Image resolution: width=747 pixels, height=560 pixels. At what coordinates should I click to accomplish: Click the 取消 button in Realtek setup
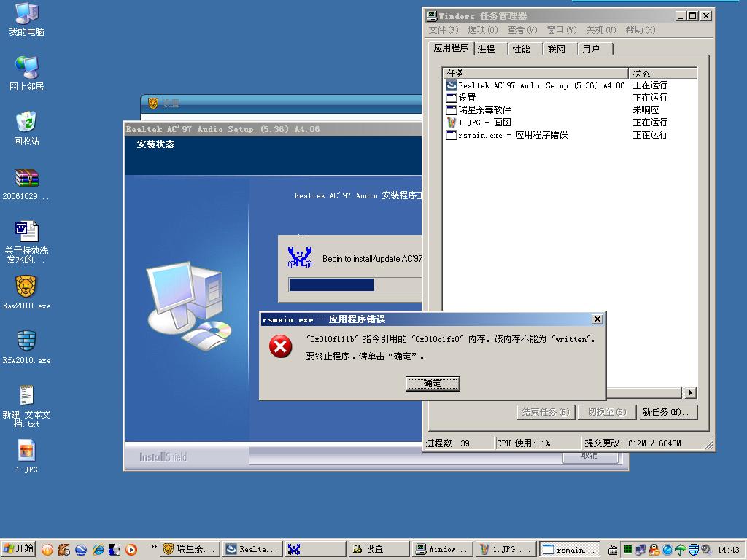[x=589, y=456]
